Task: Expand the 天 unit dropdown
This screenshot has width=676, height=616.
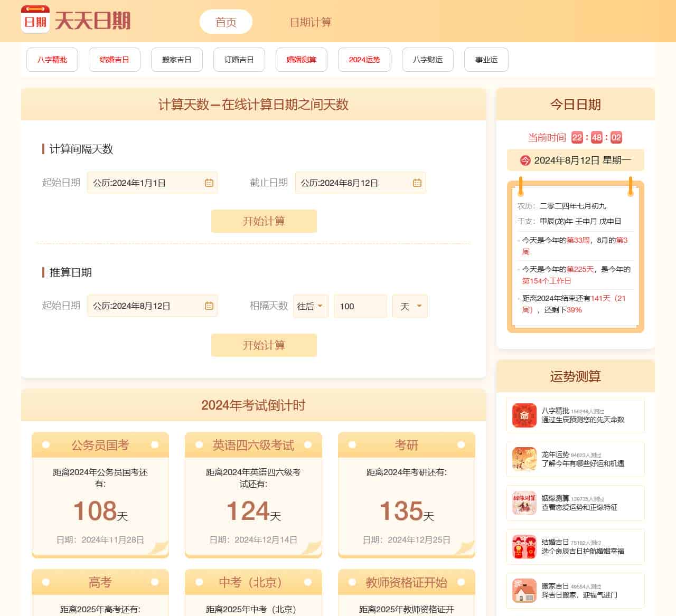Action: [410, 306]
